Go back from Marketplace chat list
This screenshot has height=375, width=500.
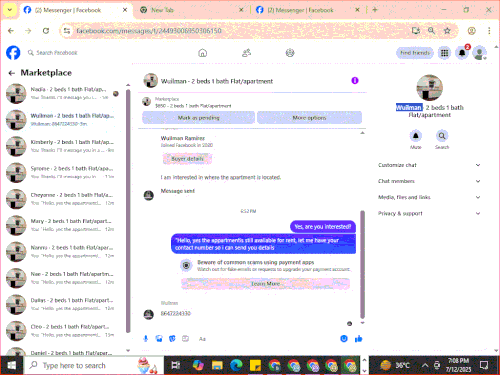pyautogui.click(x=12, y=73)
